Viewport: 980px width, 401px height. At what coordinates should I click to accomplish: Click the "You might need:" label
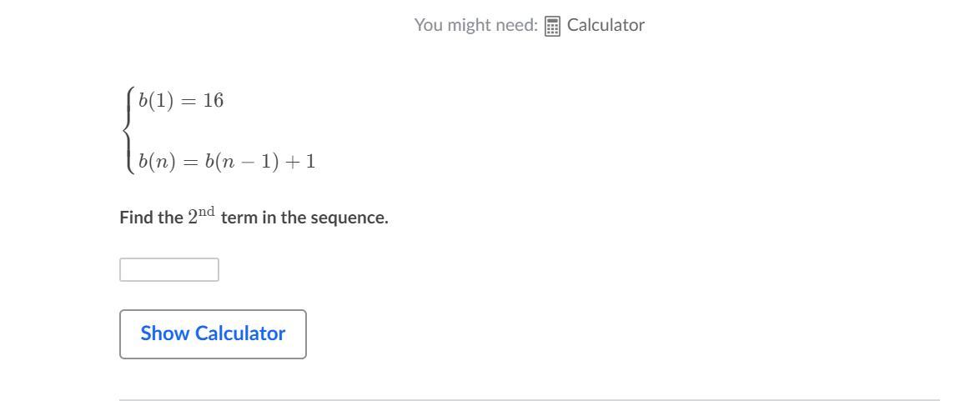click(475, 25)
